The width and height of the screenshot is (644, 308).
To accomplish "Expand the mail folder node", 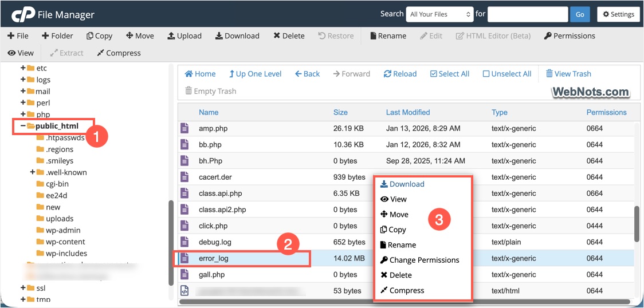I will pyautogui.click(x=23, y=91).
